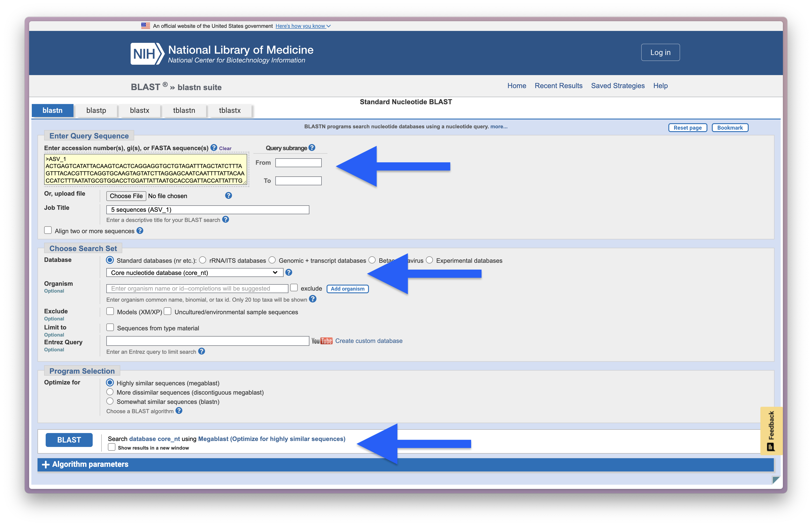The width and height of the screenshot is (812, 526).
Task: Click the US flag icon
Action: 146,26
